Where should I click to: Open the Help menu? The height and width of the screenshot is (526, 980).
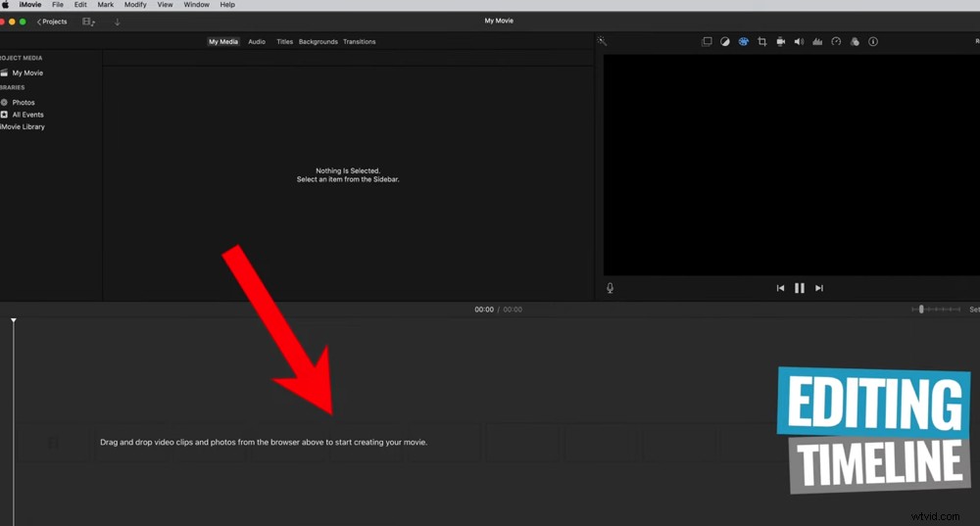coord(227,4)
